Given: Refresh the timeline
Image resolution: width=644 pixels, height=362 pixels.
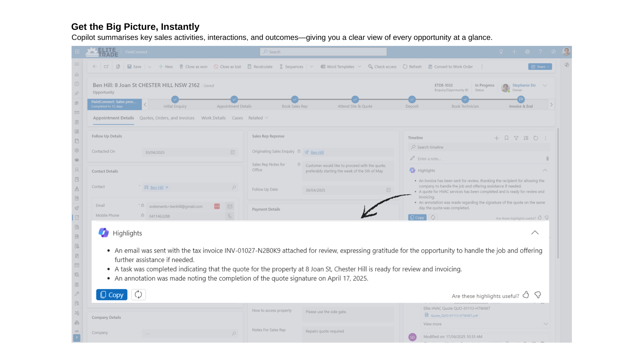Looking at the screenshot, I should tap(536, 138).
